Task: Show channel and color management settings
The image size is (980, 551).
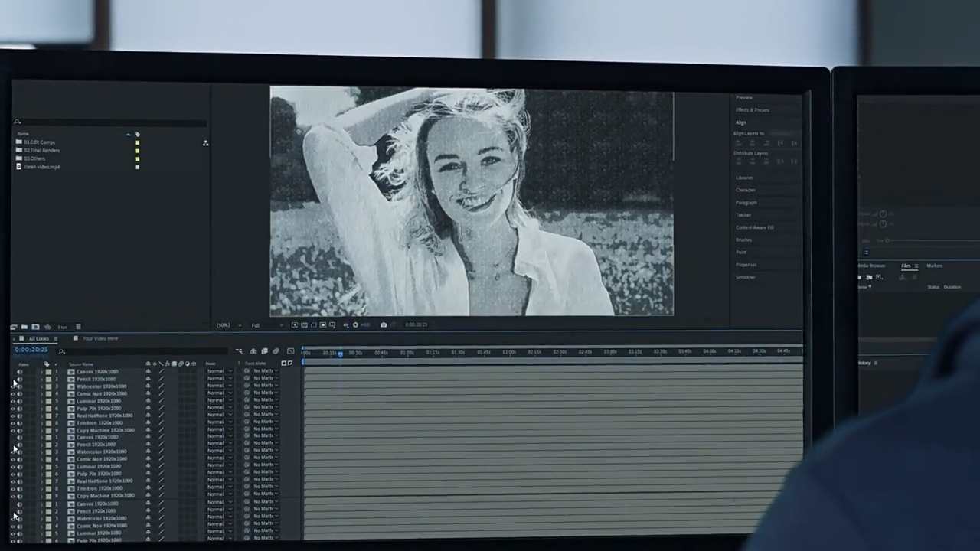Action: (345, 325)
